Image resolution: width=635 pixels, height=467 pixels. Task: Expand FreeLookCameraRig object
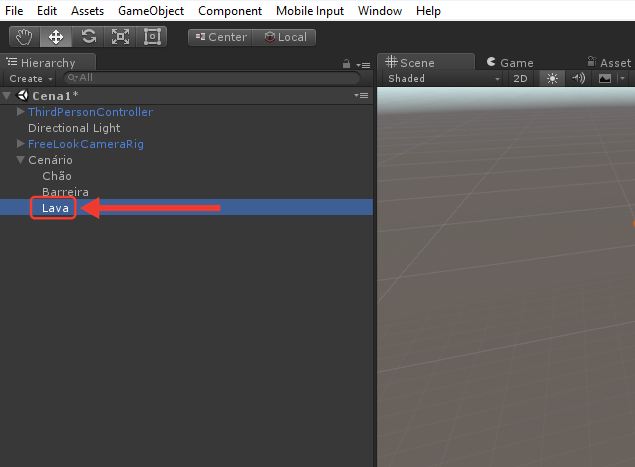(21, 144)
